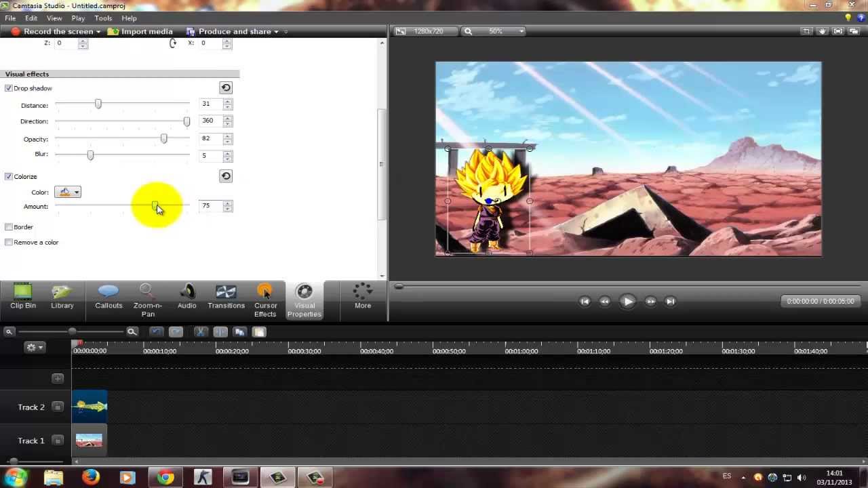This screenshot has width=868, height=488.
Task: Toggle lock on Track 1
Action: pyautogui.click(x=58, y=440)
